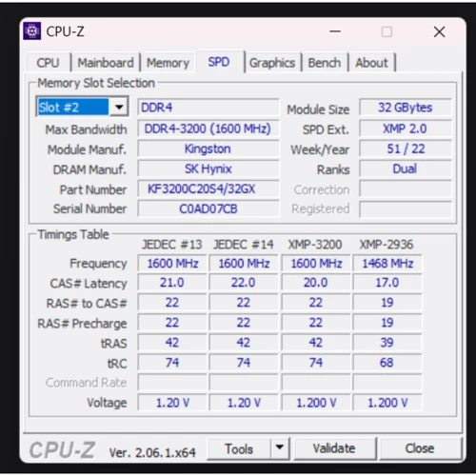Show the About tab
The width and height of the screenshot is (476, 476).
click(371, 63)
